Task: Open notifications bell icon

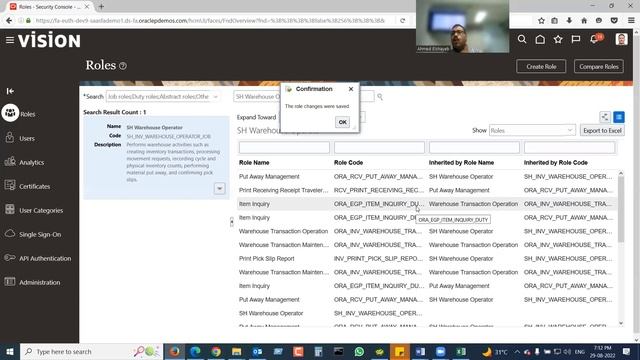Action: (x=595, y=39)
